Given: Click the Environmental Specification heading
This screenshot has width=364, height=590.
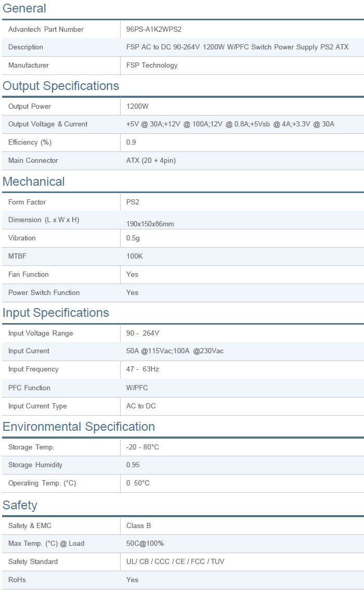Looking at the screenshot, I should pos(79,427).
